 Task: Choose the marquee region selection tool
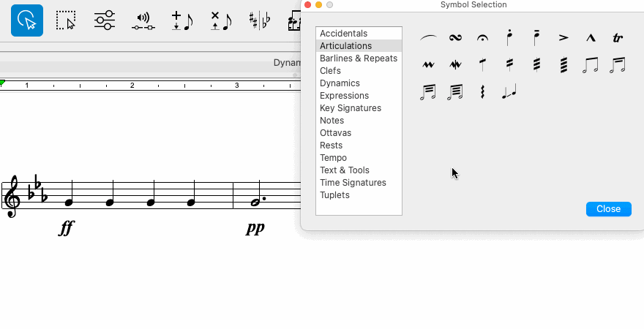[x=66, y=20]
